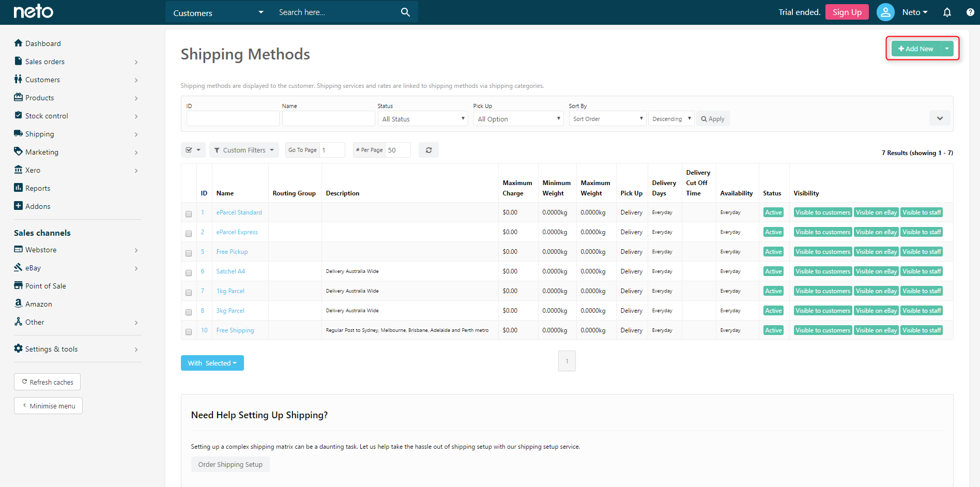Click the Sales orders document icon

point(19,61)
